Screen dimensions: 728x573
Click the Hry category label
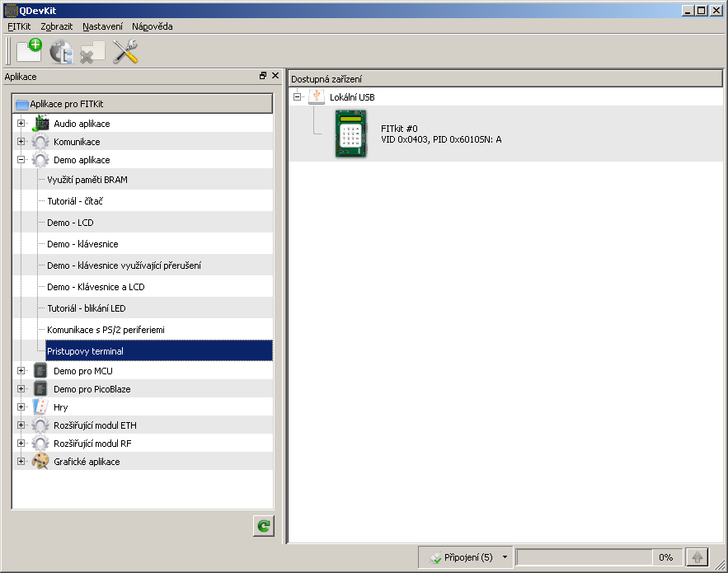coord(61,407)
